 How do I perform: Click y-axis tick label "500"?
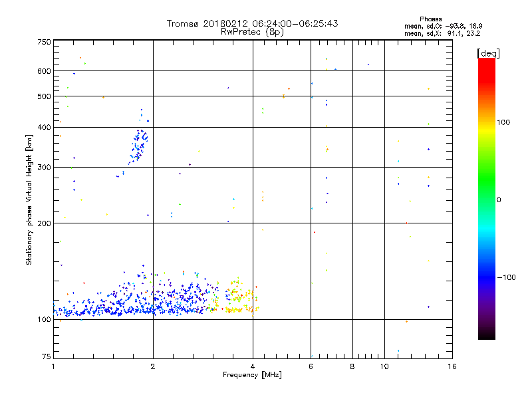click(x=44, y=96)
